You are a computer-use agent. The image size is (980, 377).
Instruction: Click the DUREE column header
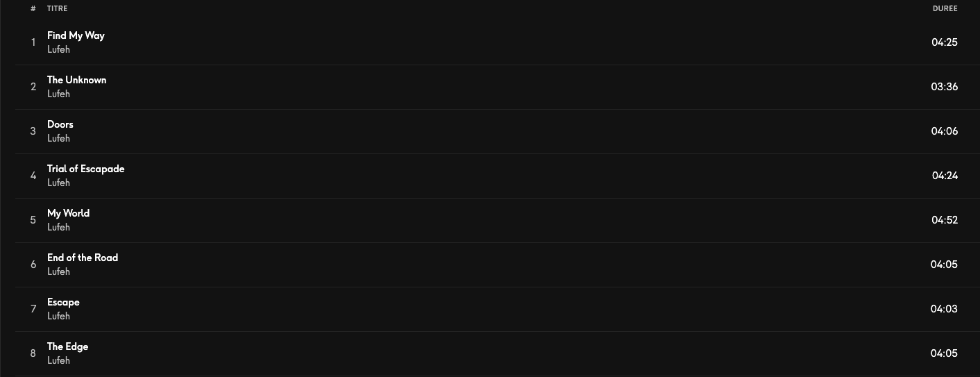click(945, 8)
